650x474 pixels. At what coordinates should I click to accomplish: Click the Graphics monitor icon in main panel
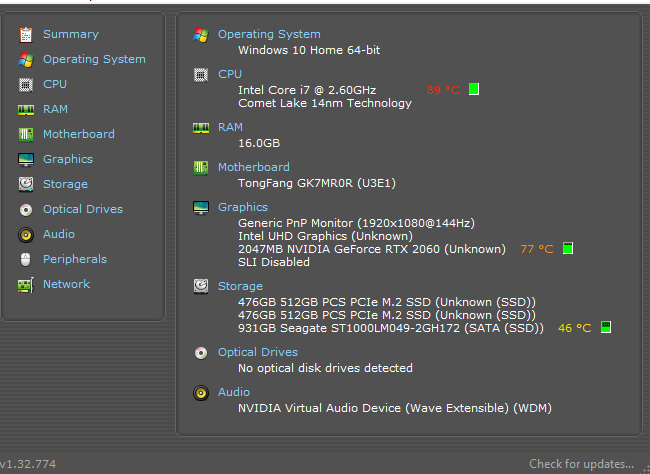coord(201,208)
